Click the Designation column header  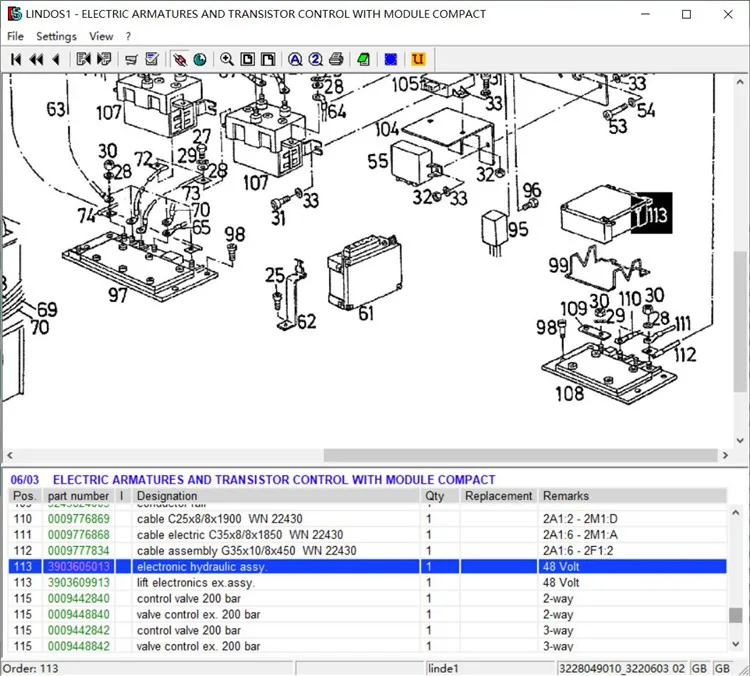[167, 496]
